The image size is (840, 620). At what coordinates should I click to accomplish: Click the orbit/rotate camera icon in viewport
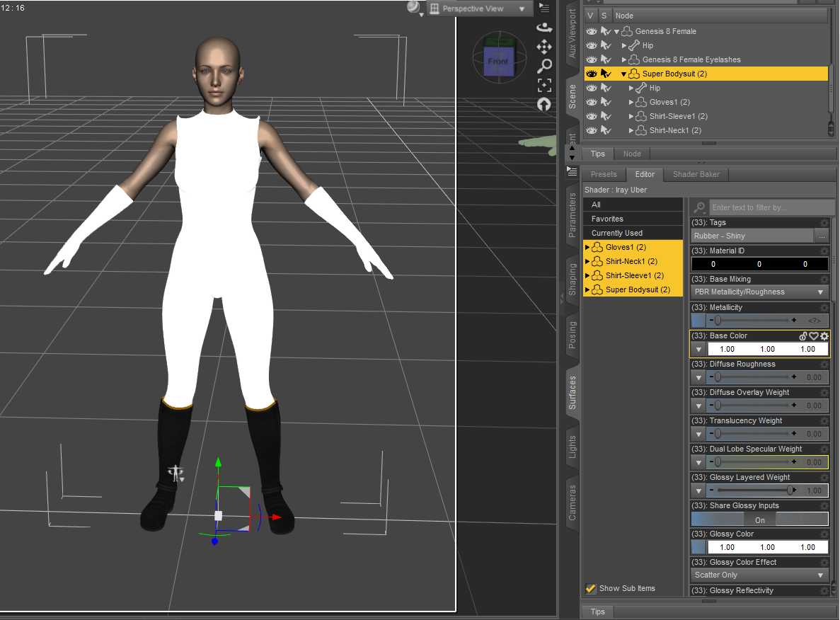tap(544, 27)
